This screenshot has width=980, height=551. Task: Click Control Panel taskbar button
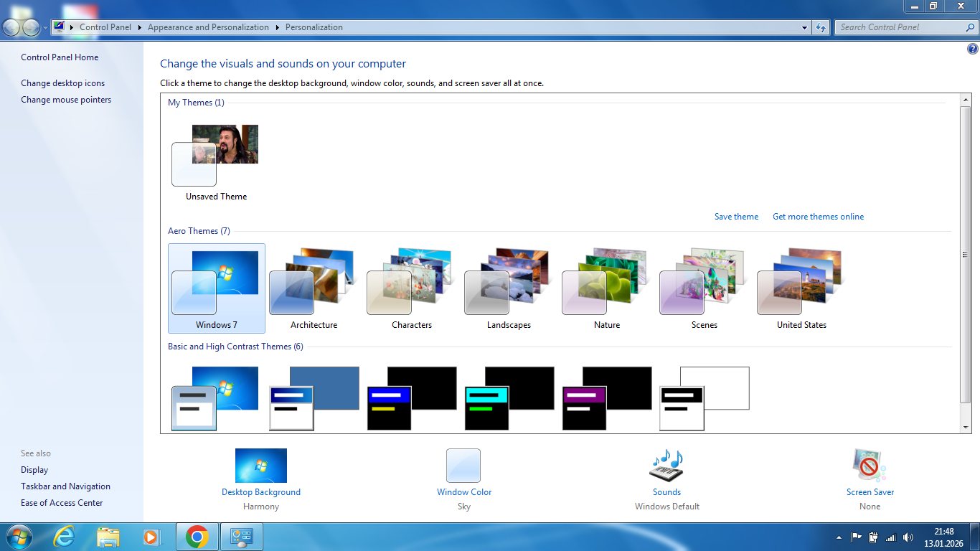coord(241,537)
